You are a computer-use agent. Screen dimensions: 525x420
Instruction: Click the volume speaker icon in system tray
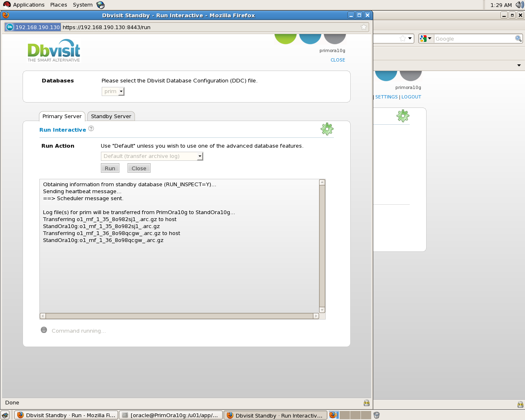[x=519, y=5]
